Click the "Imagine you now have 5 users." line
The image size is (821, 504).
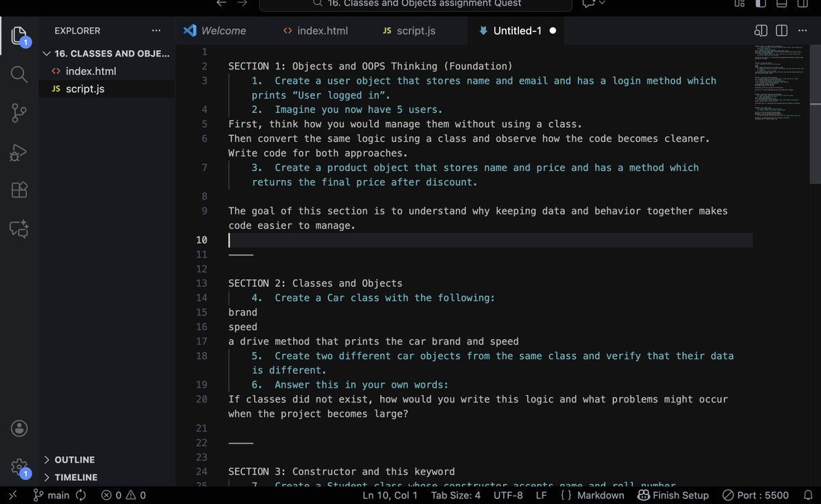click(347, 110)
